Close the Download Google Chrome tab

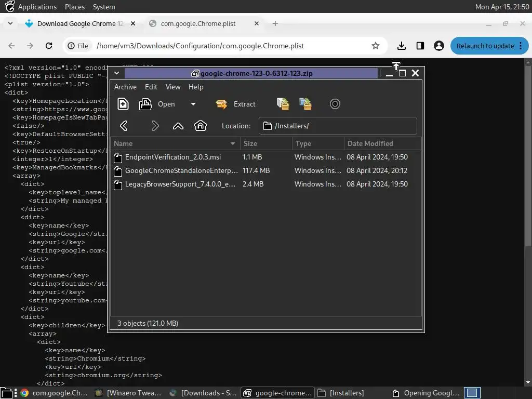click(x=133, y=23)
